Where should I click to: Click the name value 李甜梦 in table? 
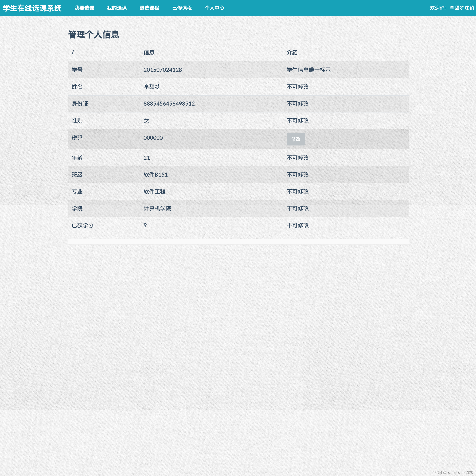click(x=152, y=87)
